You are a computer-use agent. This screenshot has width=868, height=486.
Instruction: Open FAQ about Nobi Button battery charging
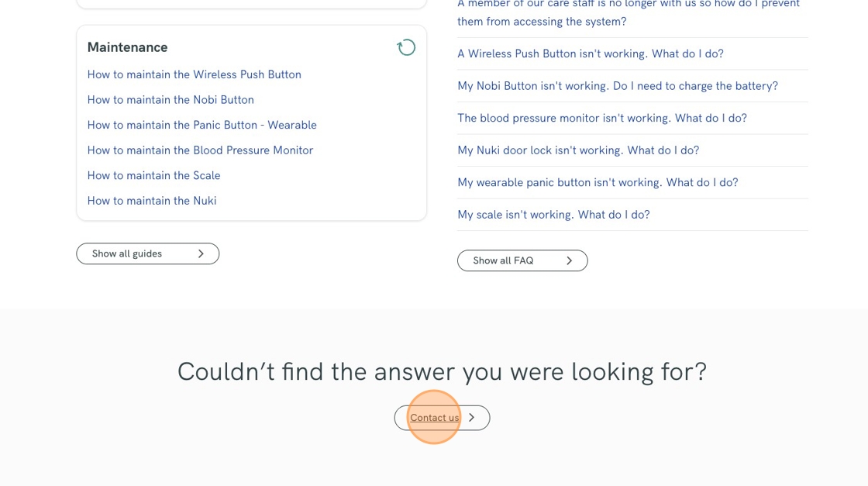point(617,86)
